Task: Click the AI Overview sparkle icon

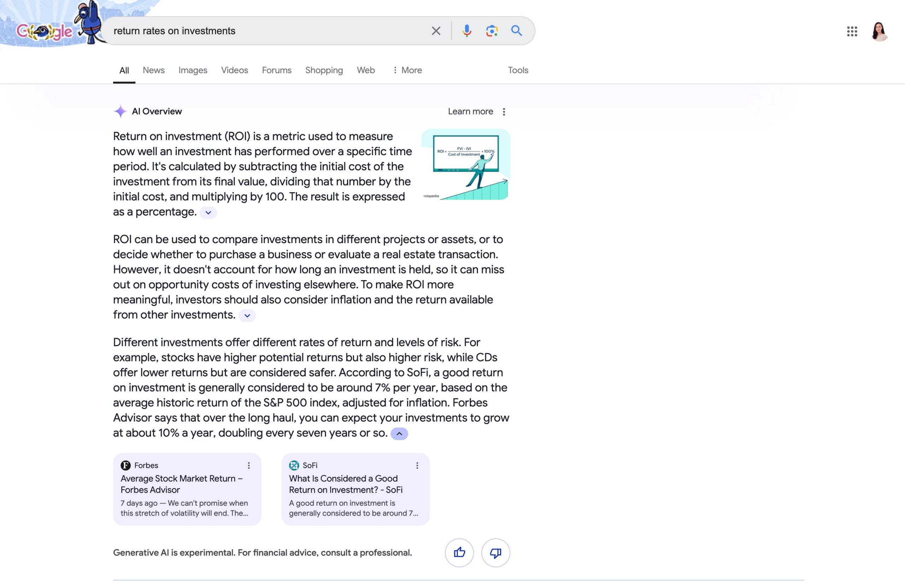Action: (x=120, y=111)
